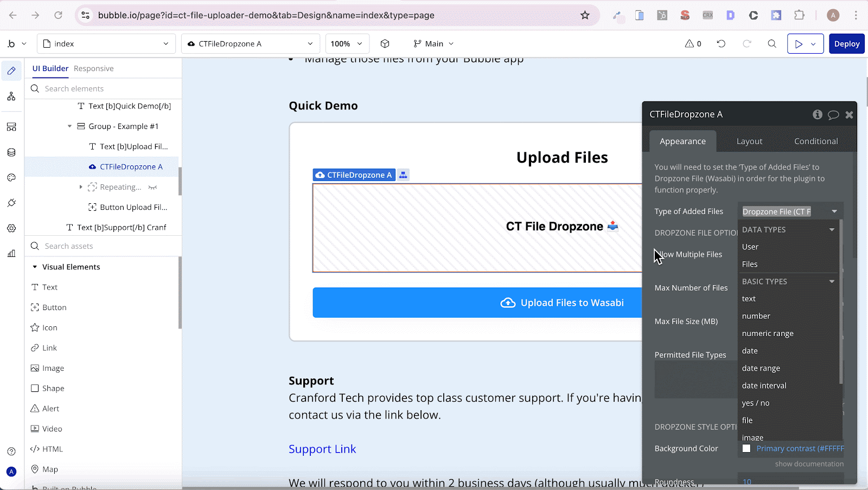
Task: Switch to the UI Builder tab
Action: [x=50, y=68]
